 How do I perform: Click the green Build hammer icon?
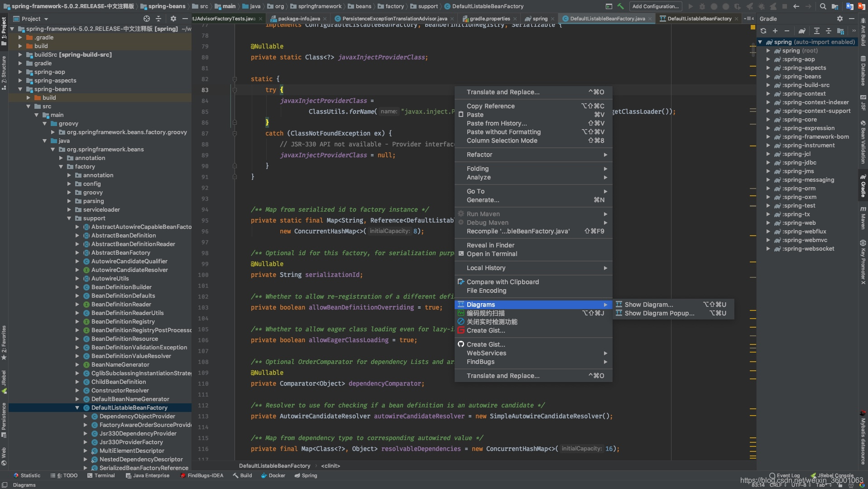pyautogui.click(x=621, y=6)
